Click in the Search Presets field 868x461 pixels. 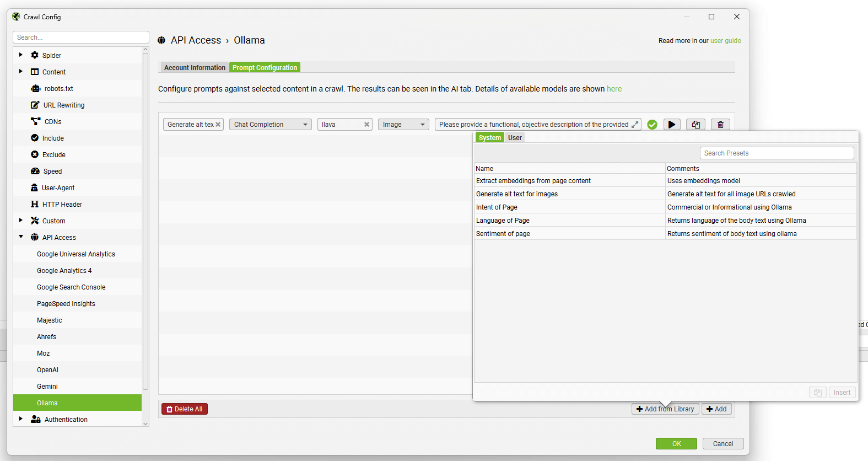(777, 153)
